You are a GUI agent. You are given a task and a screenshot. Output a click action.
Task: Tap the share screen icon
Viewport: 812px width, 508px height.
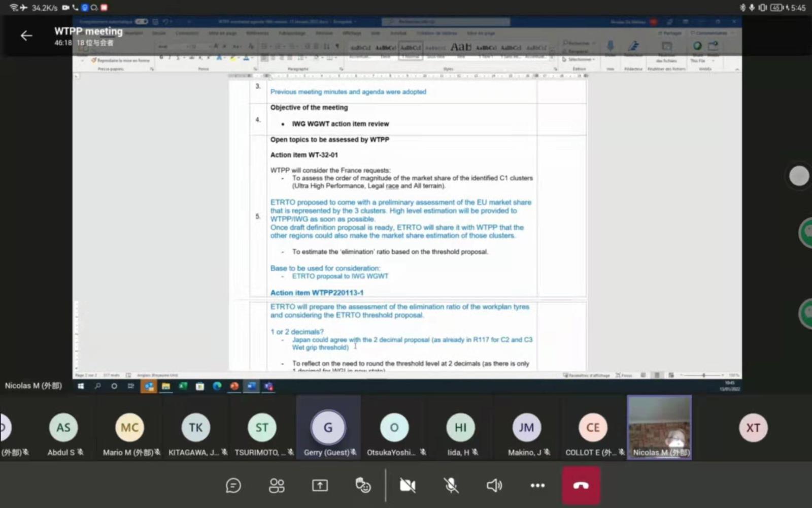click(x=320, y=486)
